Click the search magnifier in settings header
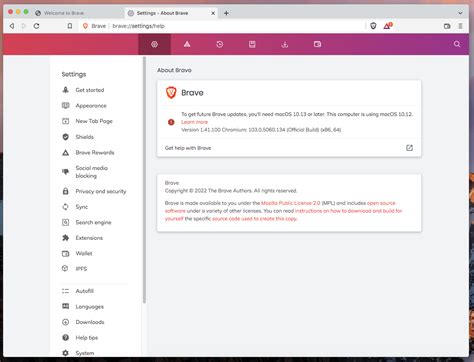 (x=457, y=44)
